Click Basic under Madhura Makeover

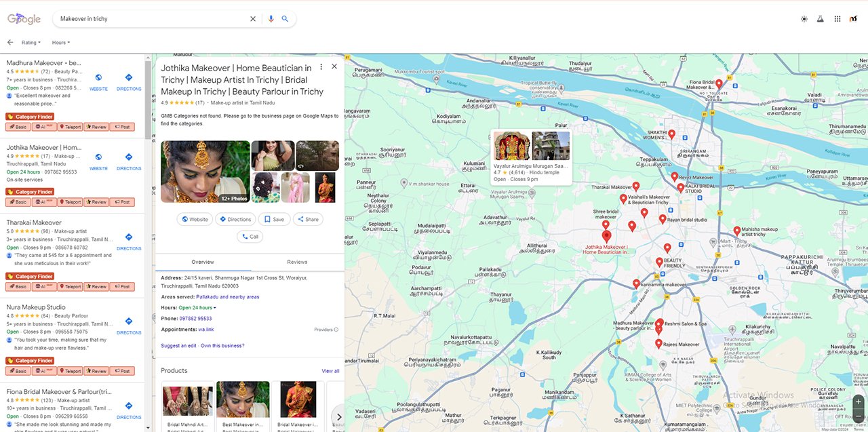click(18, 127)
